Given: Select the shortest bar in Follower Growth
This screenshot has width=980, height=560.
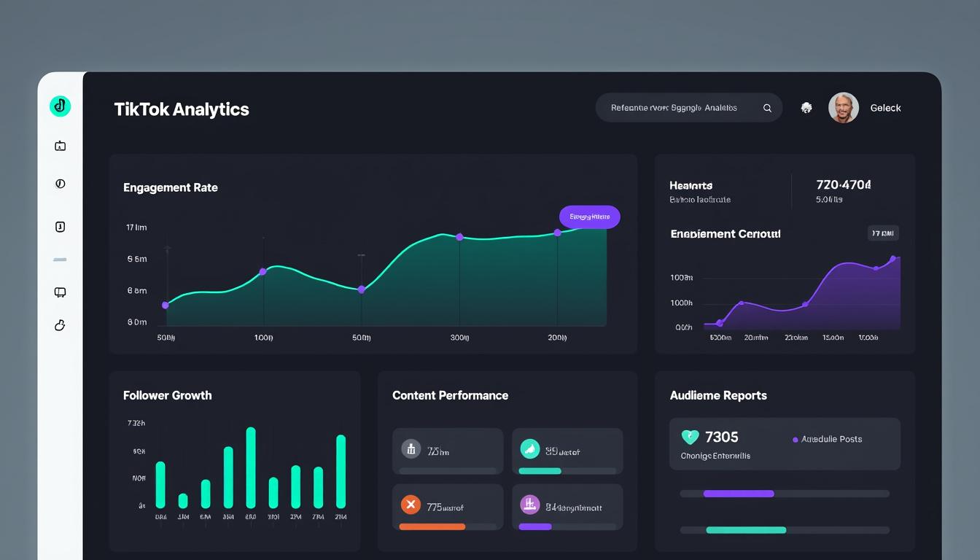Looking at the screenshot, I should 183,501.
